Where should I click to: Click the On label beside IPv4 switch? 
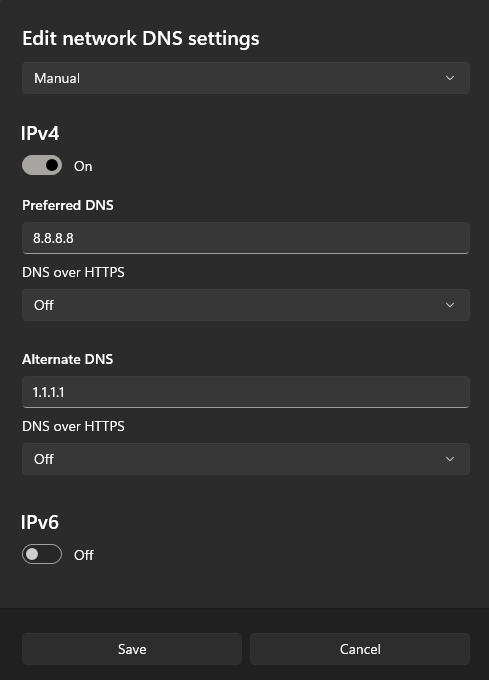point(83,166)
